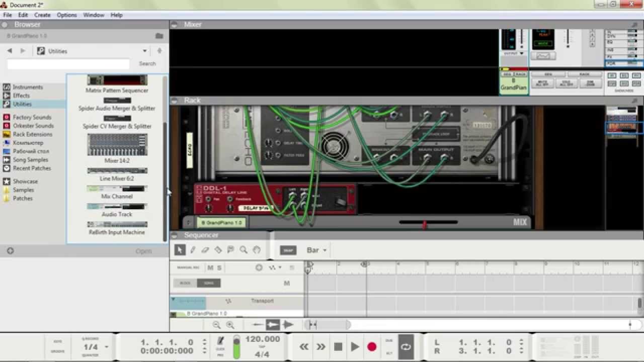The height and width of the screenshot is (362, 644).
Task: Click the Browser Search button
Action: click(x=147, y=64)
